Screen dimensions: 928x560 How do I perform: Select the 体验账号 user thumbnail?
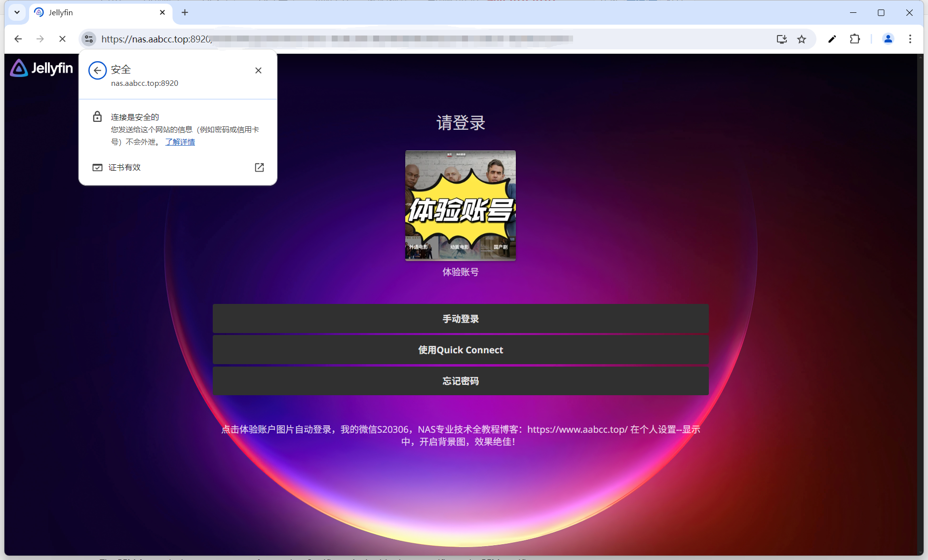click(x=461, y=206)
